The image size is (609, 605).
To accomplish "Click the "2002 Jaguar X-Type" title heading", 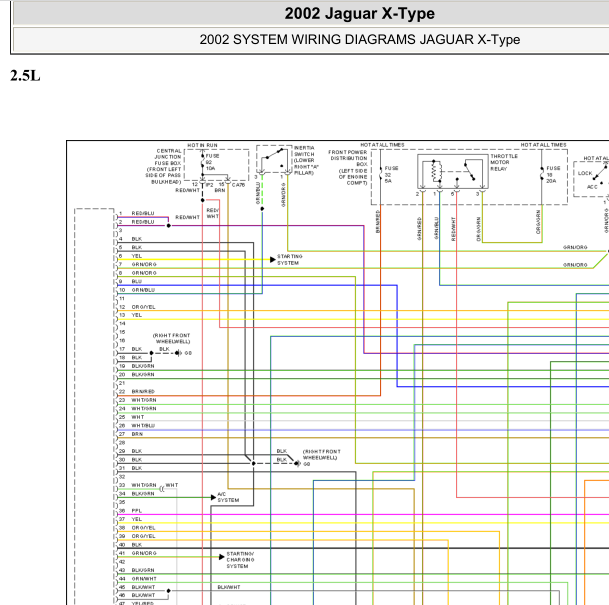I will [x=360, y=14].
